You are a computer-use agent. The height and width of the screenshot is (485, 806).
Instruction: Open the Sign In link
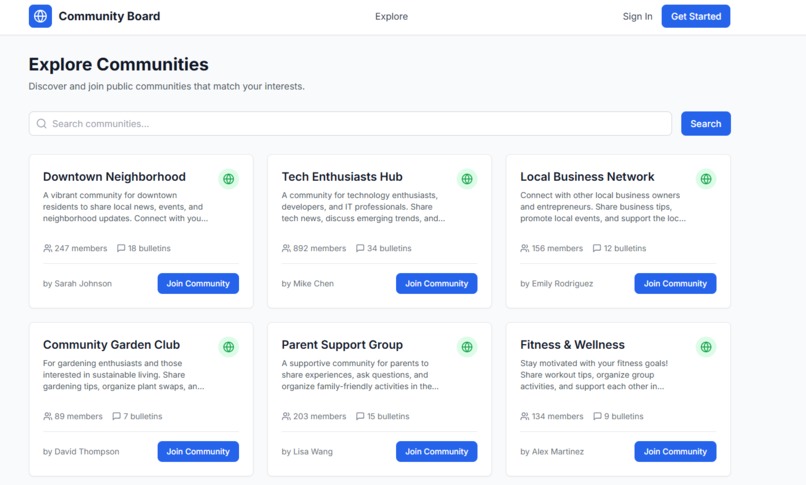tap(637, 16)
